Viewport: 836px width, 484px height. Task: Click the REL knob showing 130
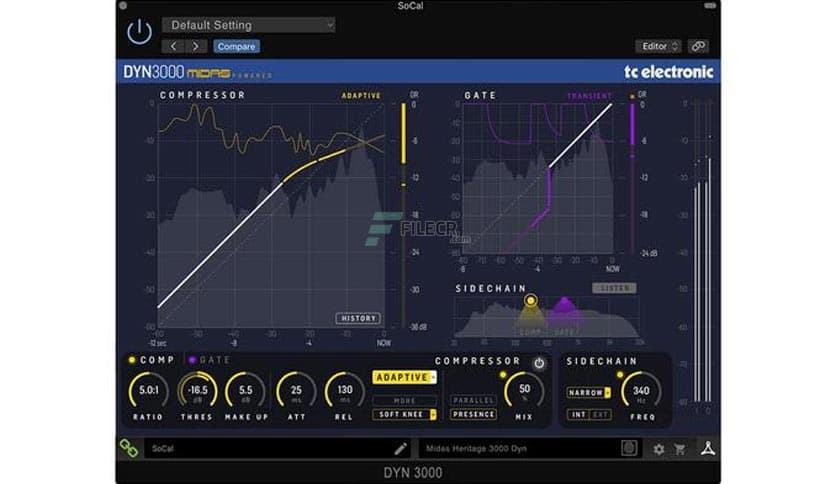(x=344, y=391)
